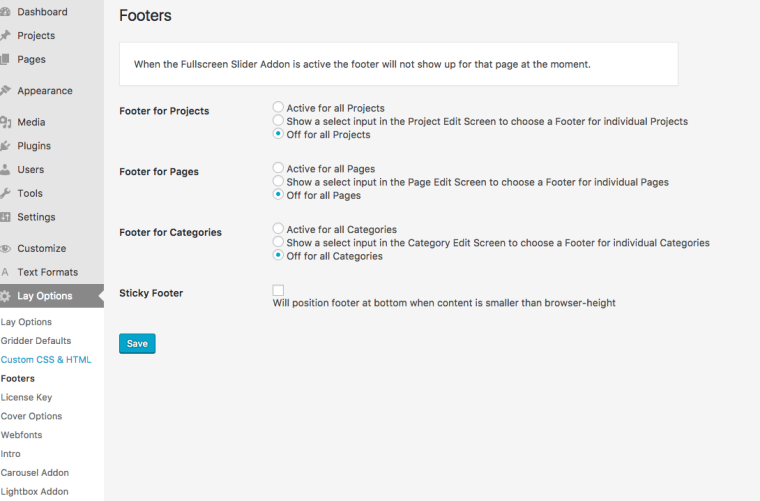Open the Webfonts submenu link
This screenshot has height=501, width=760.
point(22,435)
